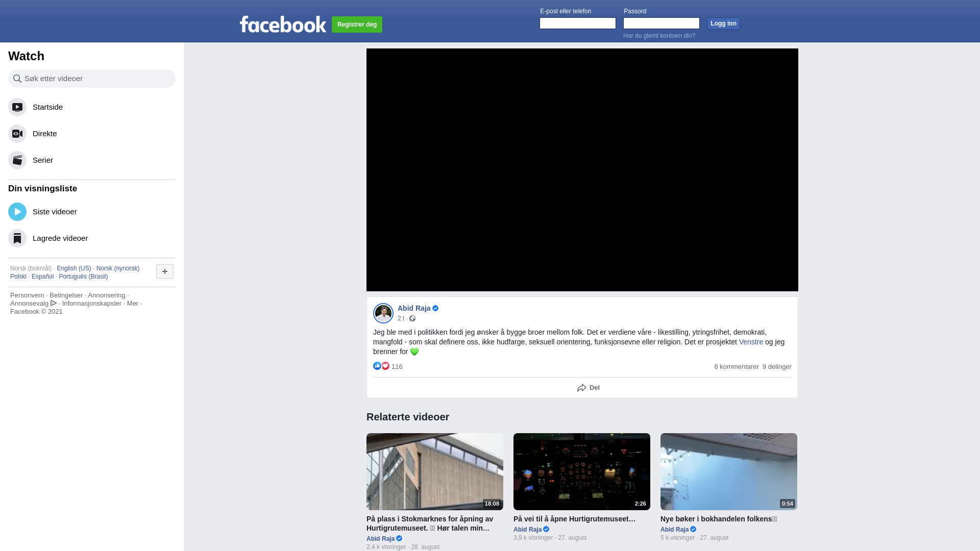
Task: View 6 kommentarer
Action: (x=737, y=367)
